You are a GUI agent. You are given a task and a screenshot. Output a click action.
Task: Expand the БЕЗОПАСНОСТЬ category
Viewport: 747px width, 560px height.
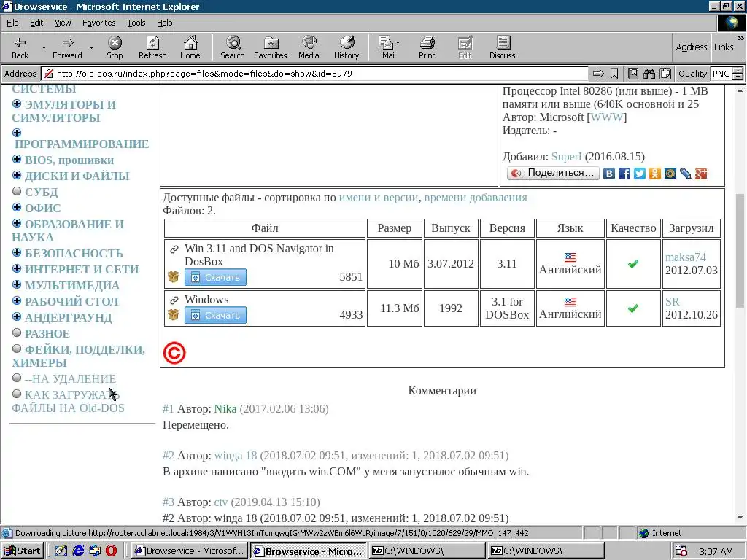click(x=17, y=252)
